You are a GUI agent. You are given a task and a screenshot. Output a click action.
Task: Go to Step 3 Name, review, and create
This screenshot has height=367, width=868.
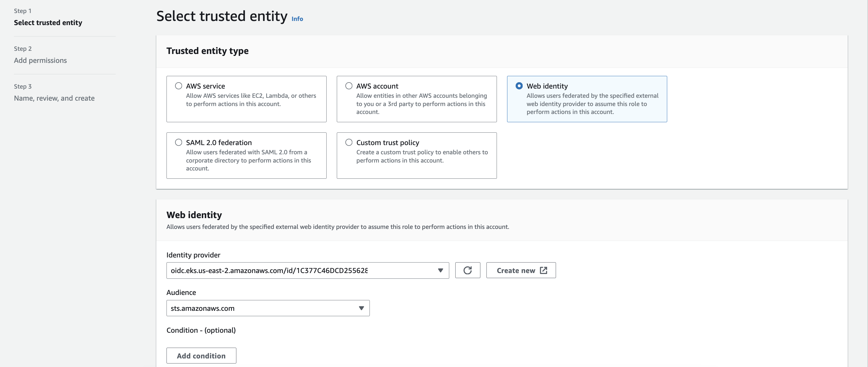pos(54,98)
